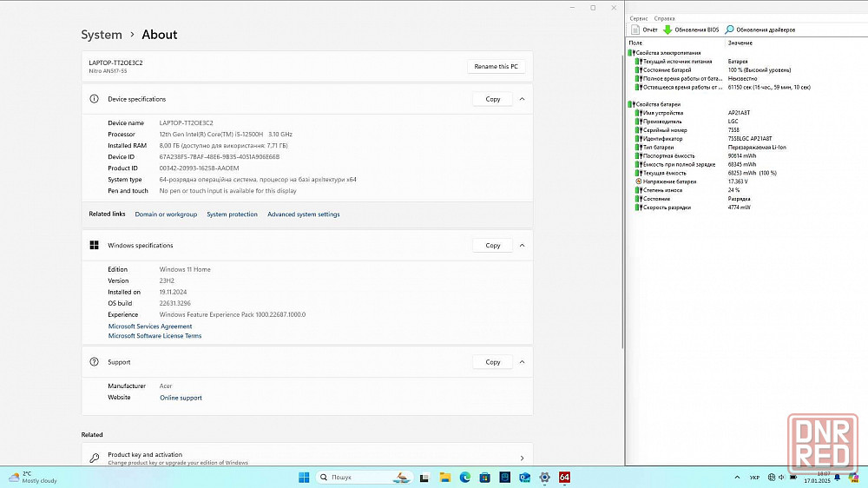868x488 pixels.
Task: Click the network globe tray icon
Action: (771, 478)
